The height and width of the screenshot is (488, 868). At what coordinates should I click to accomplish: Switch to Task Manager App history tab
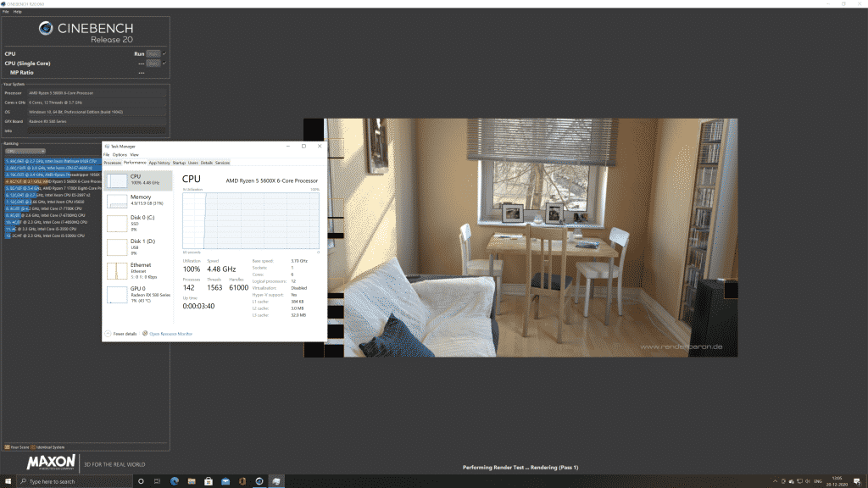(159, 163)
